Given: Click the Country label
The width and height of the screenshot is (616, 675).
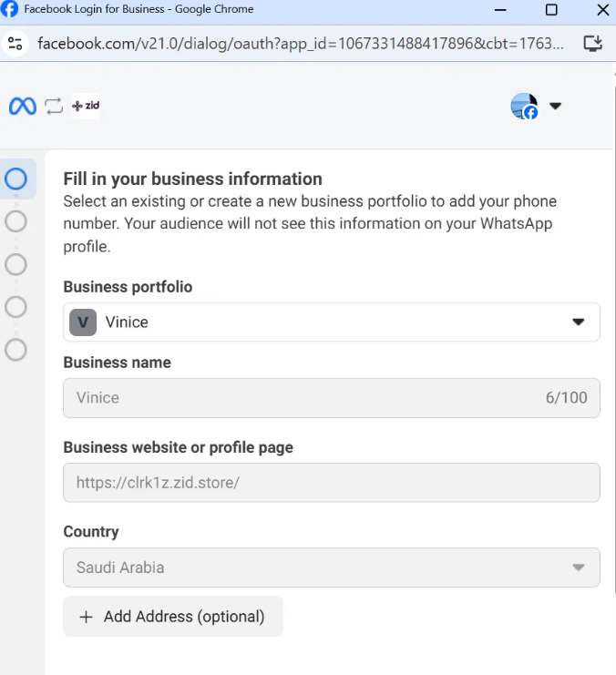Looking at the screenshot, I should pyautogui.click(x=91, y=532).
